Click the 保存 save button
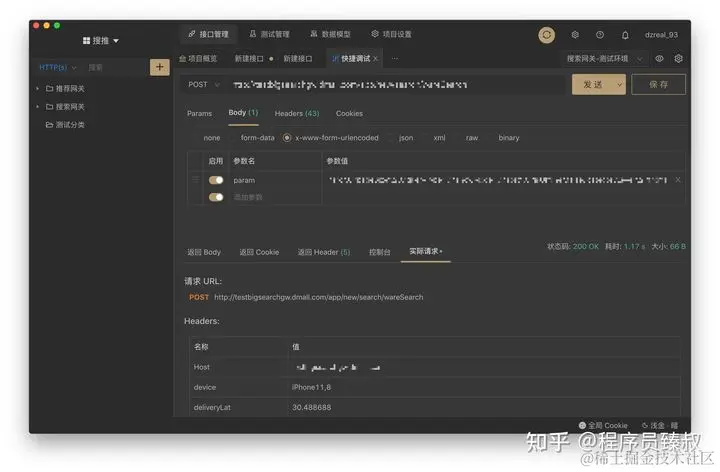The image size is (720, 472). coord(658,84)
